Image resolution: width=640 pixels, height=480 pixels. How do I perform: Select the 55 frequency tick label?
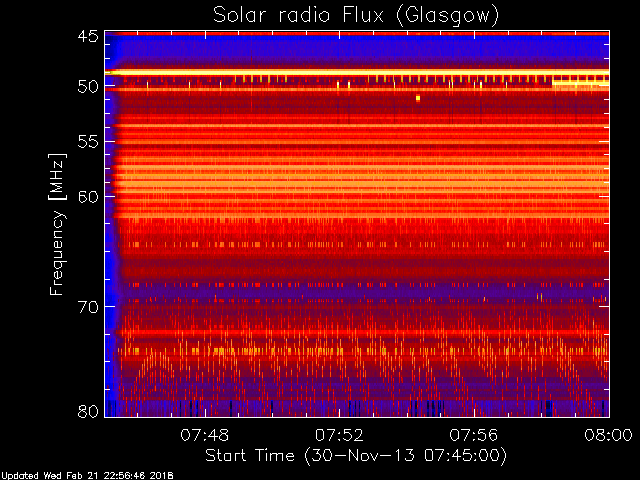point(88,142)
